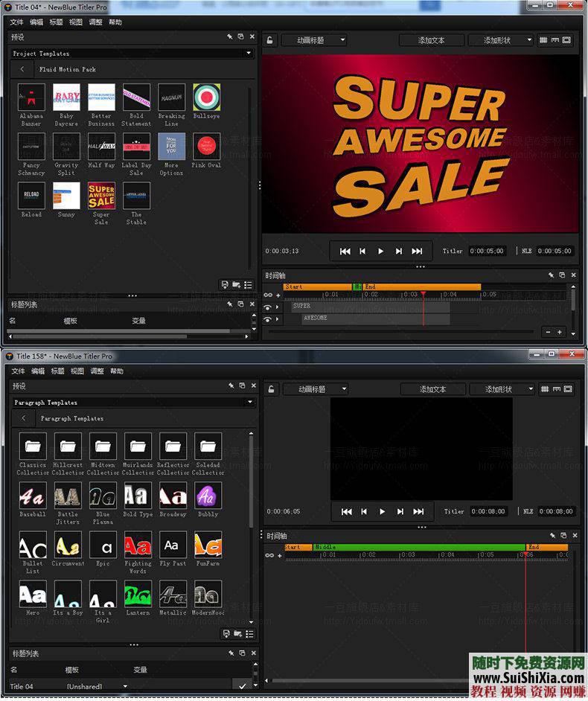Go back from Fluid Motion Pack folder
Image resolution: width=588 pixels, height=701 pixels.
point(22,69)
